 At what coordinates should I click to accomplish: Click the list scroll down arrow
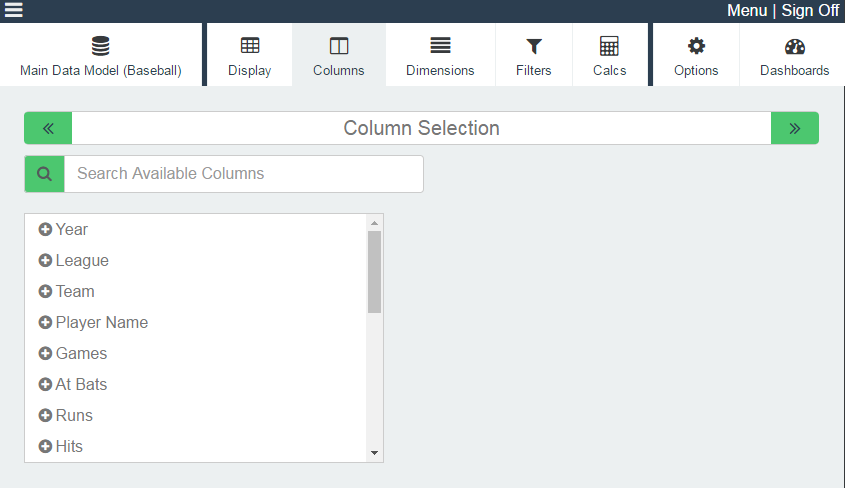[x=375, y=453]
